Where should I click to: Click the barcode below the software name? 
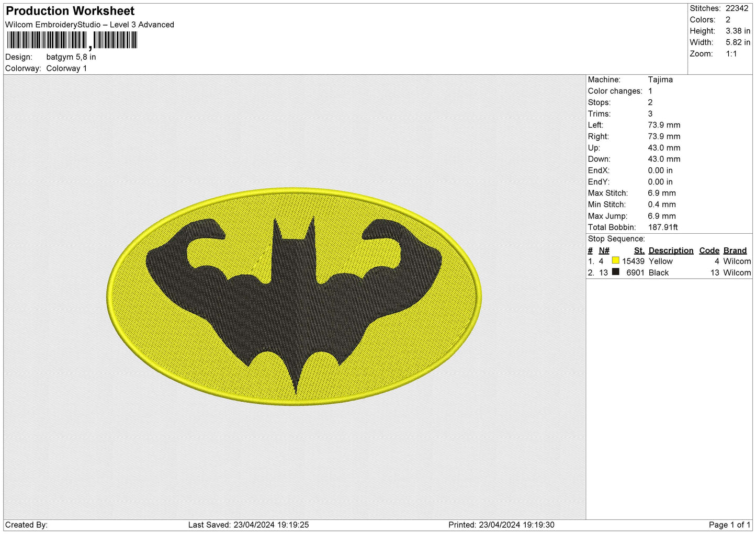pyautogui.click(x=72, y=40)
